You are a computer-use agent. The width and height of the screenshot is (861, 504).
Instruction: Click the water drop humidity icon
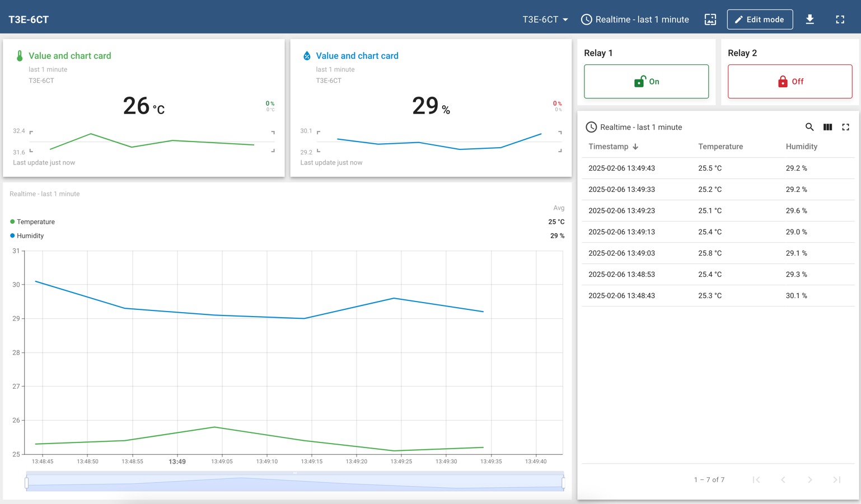point(307,56)
